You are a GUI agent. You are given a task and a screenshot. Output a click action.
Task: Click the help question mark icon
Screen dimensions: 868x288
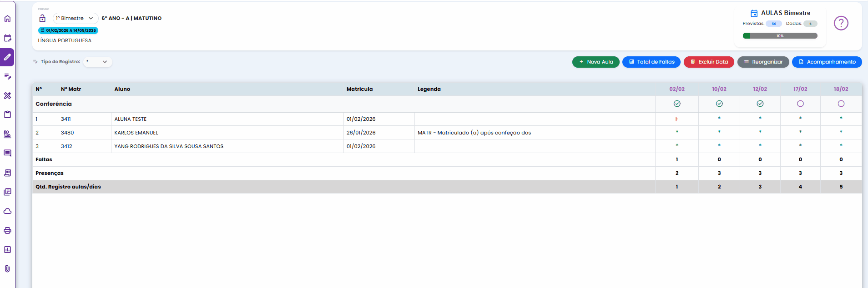[x=841, y=23]
